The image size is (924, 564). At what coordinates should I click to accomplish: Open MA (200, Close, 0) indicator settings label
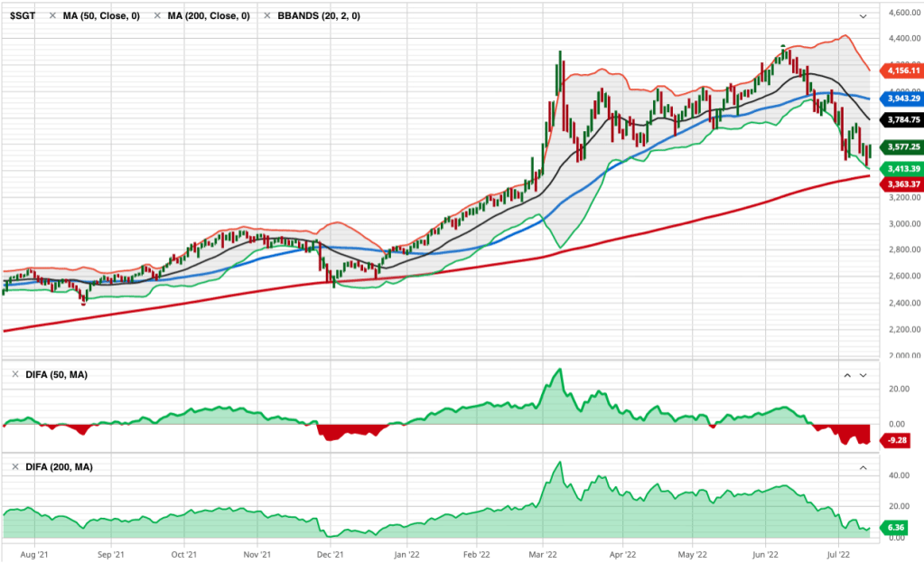pos(208,16)
